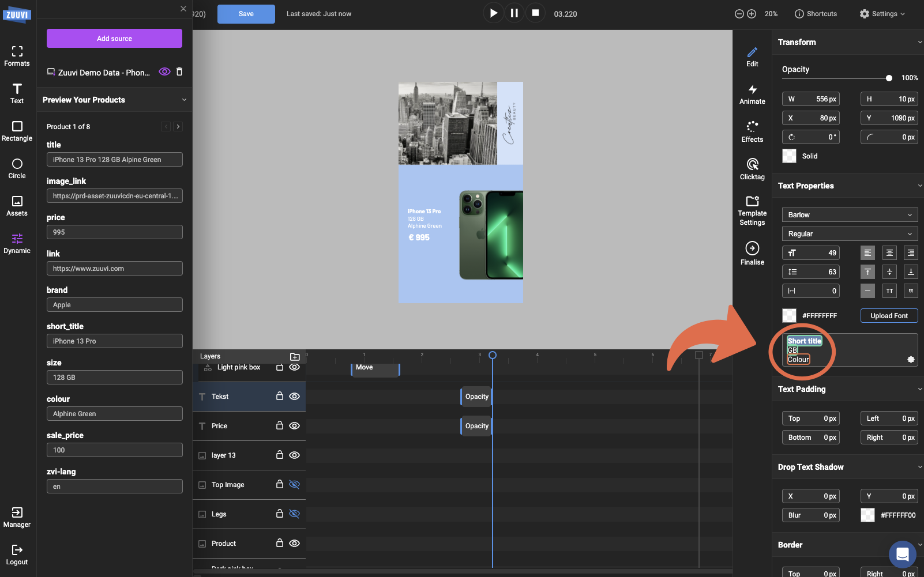Screen dimensions: 924x577
Task: Show the hidden Top Image layer
Action: pos(295,484)
